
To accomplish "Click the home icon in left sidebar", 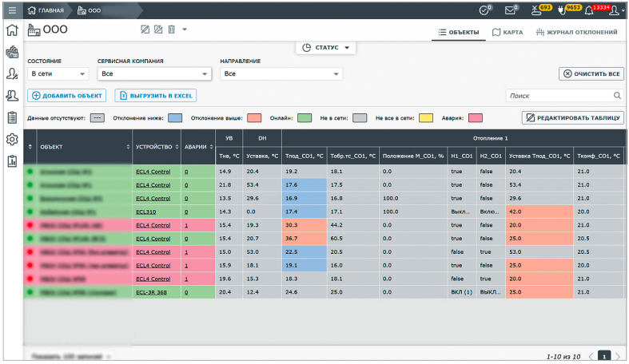I will pos(12,32).
